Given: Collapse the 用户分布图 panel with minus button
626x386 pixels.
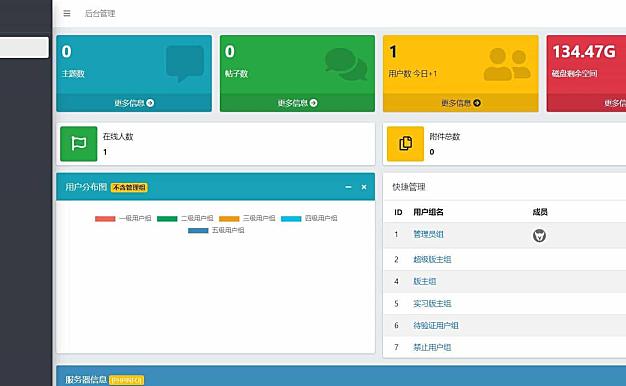Looking at the screenshot, I should 348,187.
